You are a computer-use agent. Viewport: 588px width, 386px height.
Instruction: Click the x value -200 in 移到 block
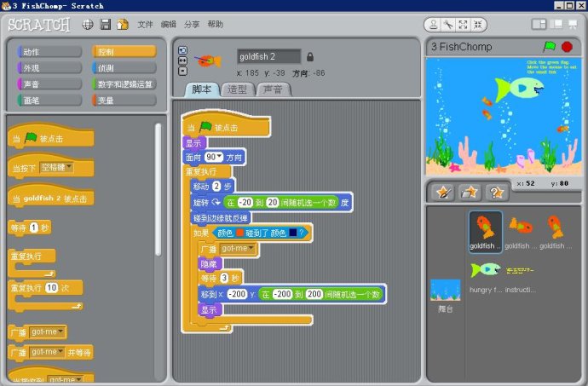click(x=237, y=294)
